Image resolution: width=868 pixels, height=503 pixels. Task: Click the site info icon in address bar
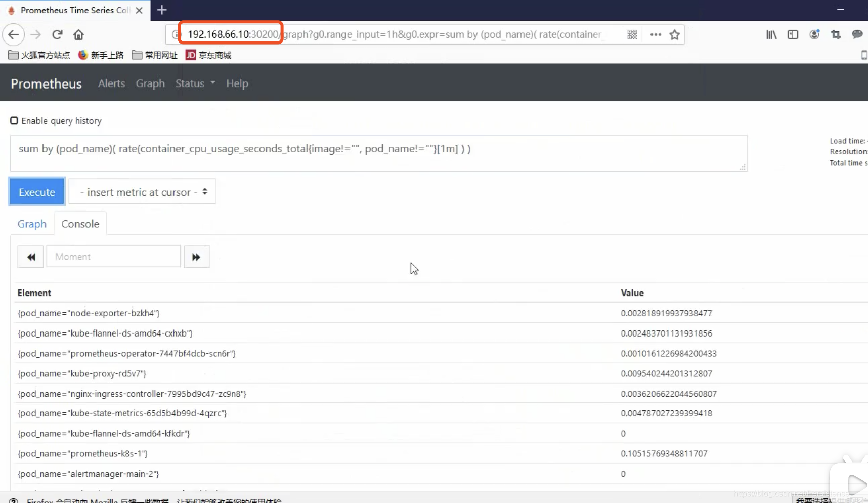175,35
